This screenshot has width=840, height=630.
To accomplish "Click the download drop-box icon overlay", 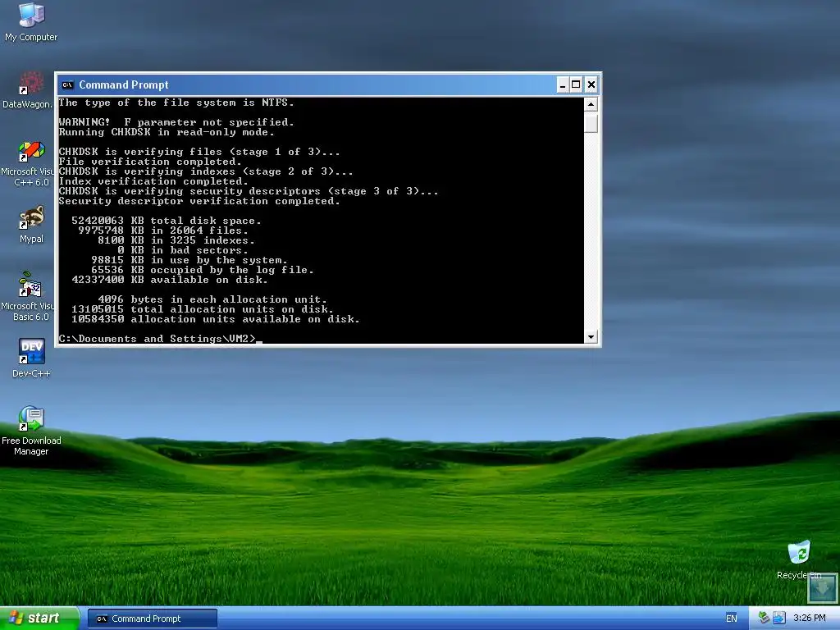I will tap(823, 587).
